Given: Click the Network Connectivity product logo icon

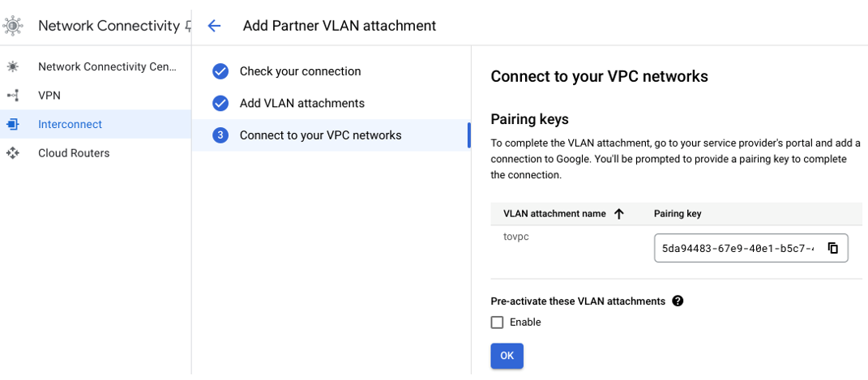Looking at the screenshot, I should (x=13, y=26).
